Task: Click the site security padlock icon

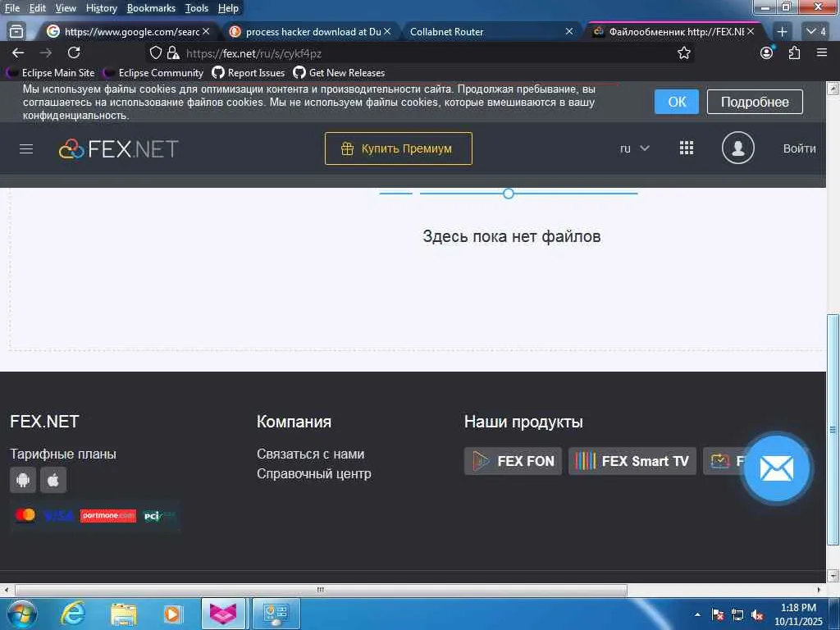Action: pos(172,52)
